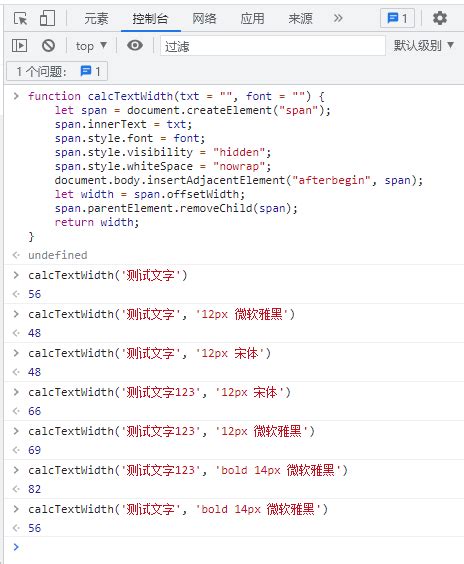The height and width of the screenshot is (564, 464).
Task: Toggle the live expression eye icon
Action: (135, 45)
